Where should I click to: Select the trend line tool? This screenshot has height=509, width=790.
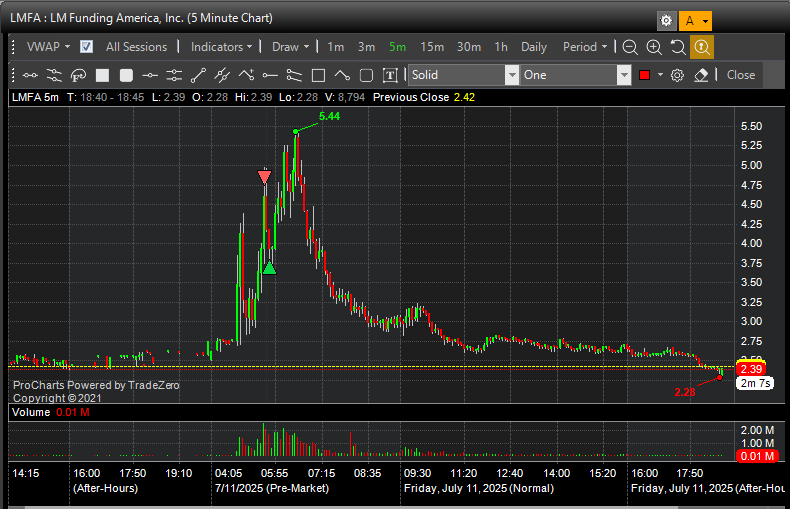(x=198, y=75)
